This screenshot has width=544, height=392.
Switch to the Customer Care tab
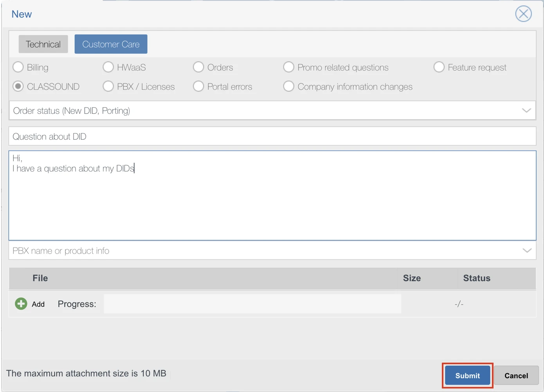111,44
